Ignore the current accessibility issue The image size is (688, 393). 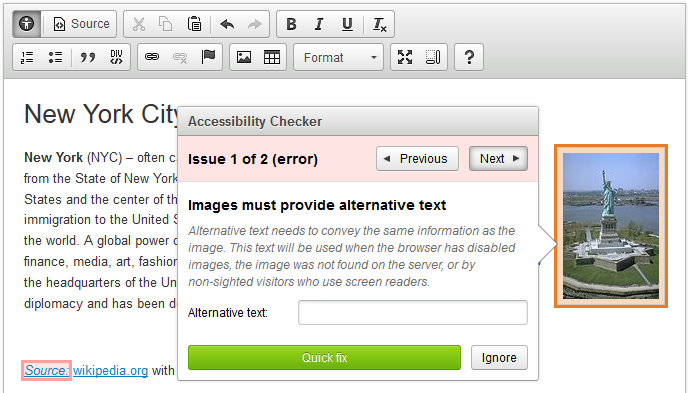tap(499, 357)
